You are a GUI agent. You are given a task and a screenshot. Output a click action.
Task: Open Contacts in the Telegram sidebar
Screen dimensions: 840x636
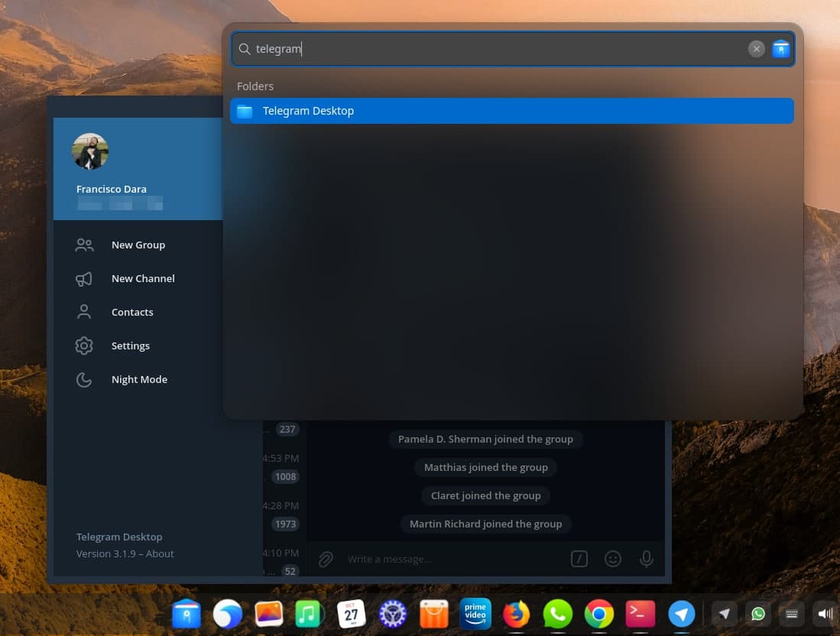(x=131, y=312)
